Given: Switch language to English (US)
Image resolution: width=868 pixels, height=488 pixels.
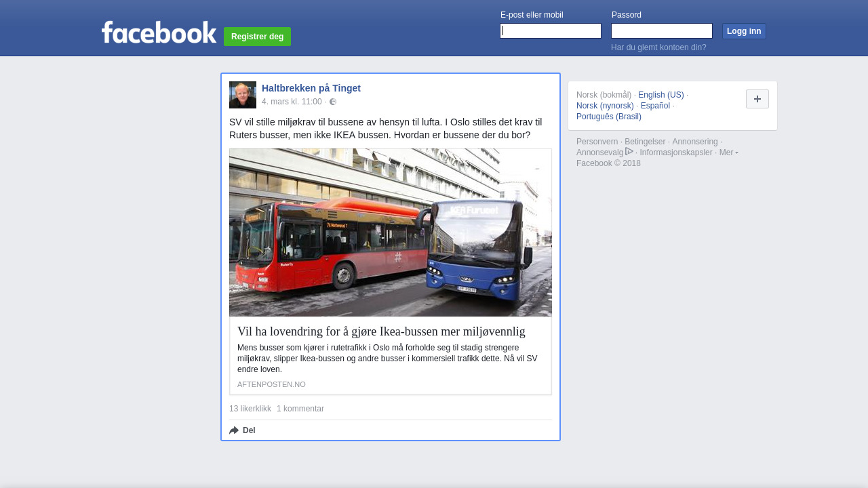Looking at the screenshot, I should click(660, 95).
